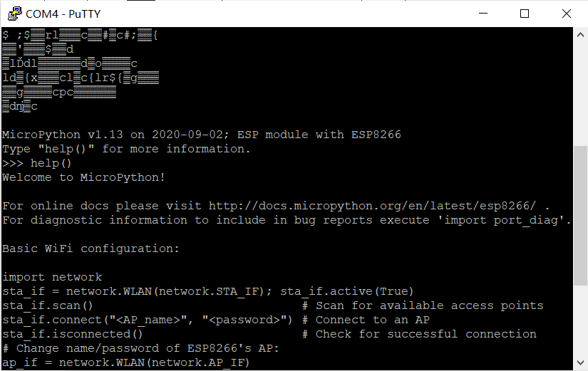Image resolution: width=588 pixels, height=371 pixels.
Task: Click the empty scrollbar track above the thumb
Action: pos(581,93)
